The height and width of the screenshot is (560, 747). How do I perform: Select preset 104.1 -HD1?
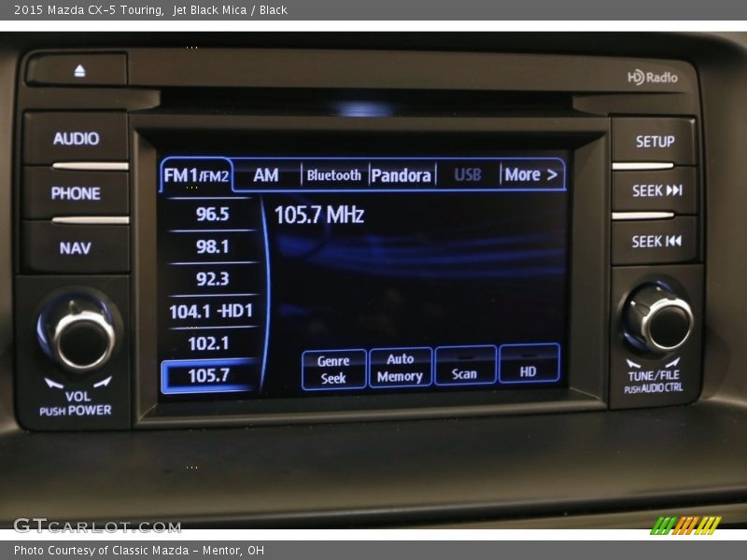tap(211, 311)
